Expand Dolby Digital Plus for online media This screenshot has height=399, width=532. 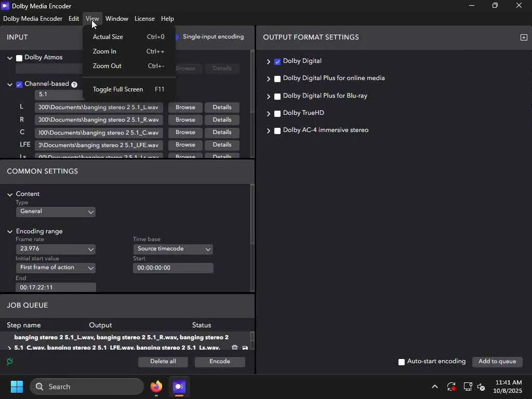[x=269, y=79]
